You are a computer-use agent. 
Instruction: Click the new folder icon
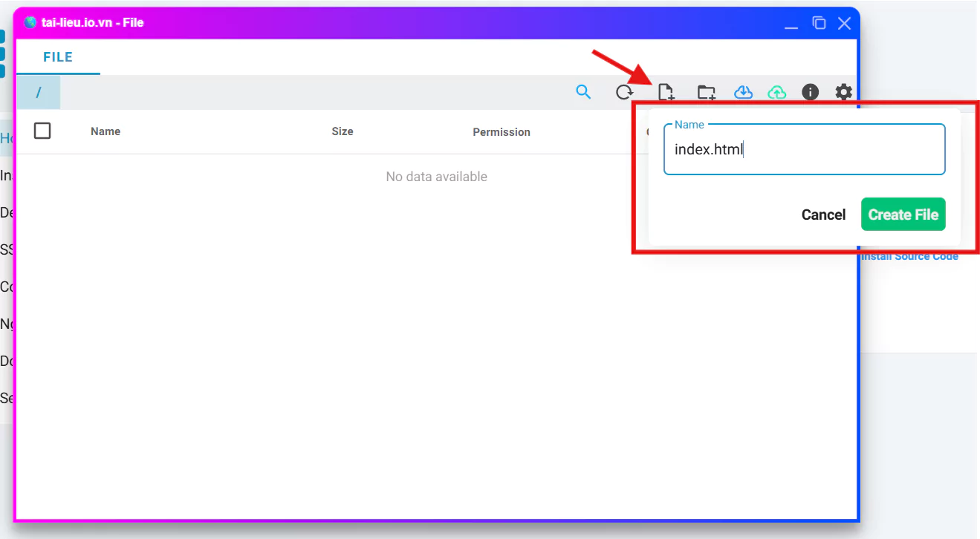[706, 92]
